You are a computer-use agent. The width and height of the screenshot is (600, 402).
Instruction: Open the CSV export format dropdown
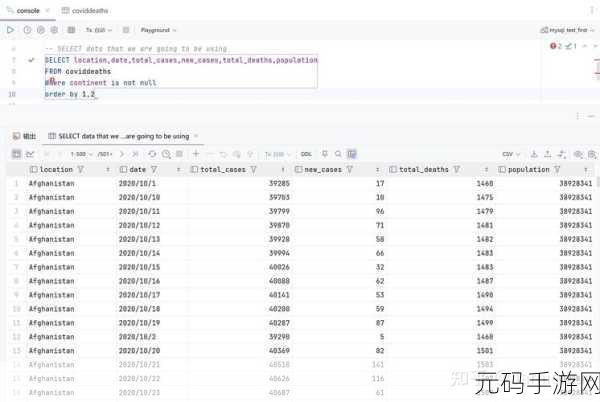tap(511, 154)
